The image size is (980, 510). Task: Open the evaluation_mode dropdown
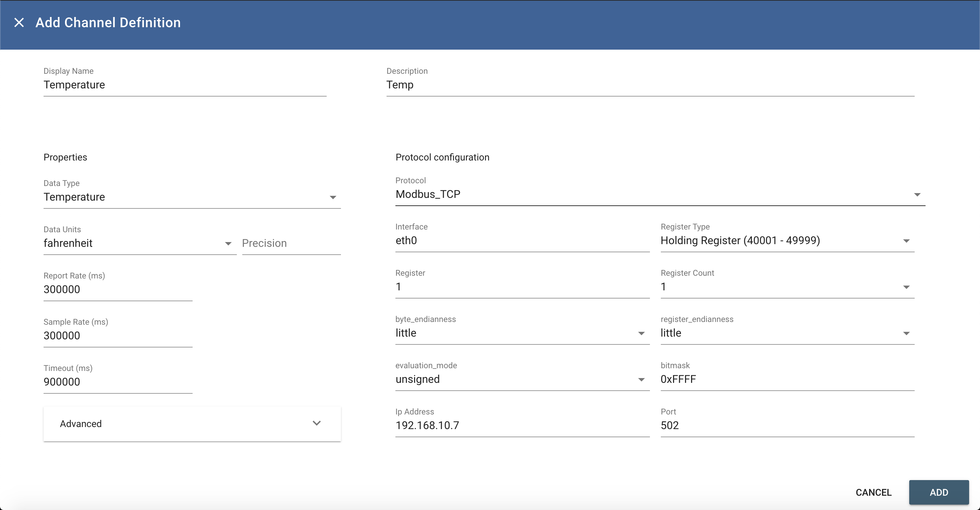click(522, 379)
